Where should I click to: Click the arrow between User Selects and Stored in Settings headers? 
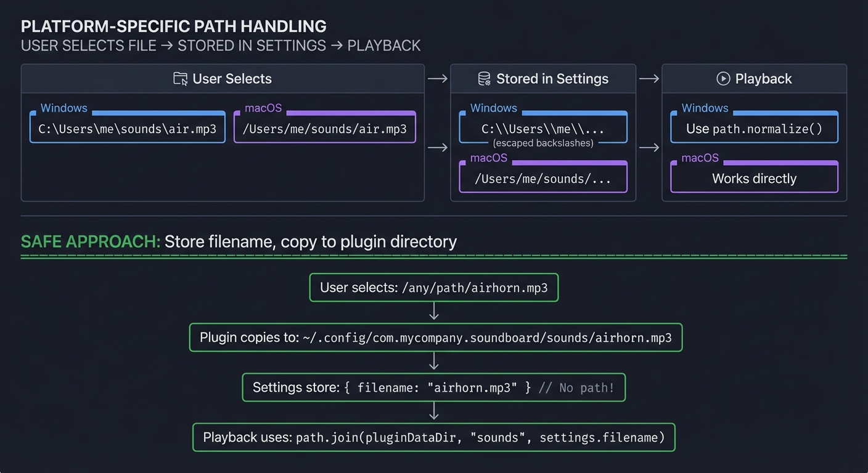pyautogui.click(x=438, y=79)
